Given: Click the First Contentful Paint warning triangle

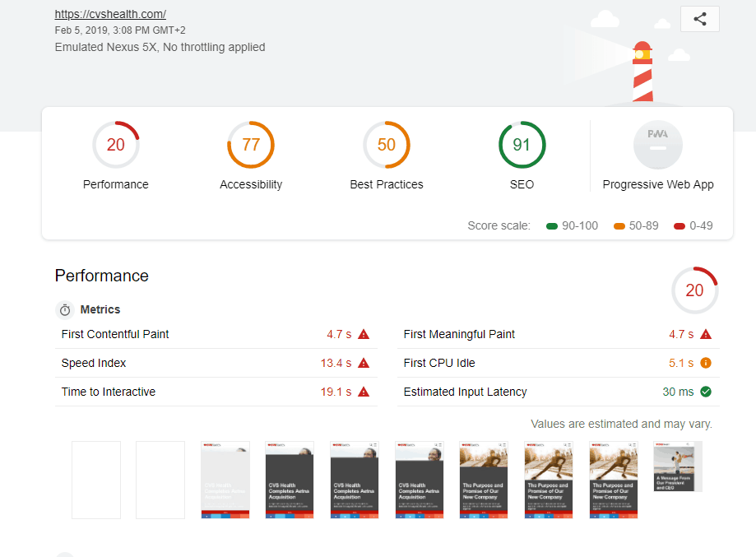Looking at the screenshot, I should coord(364,334).
